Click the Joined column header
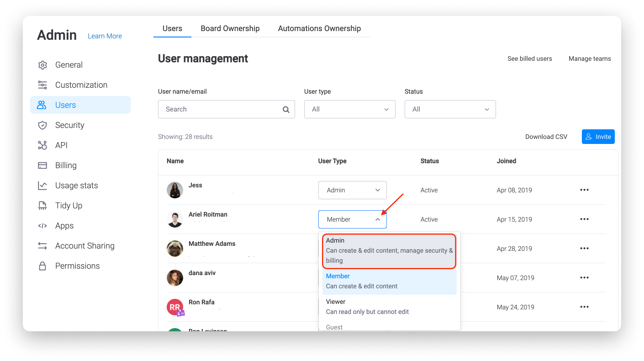This screenshot has height=361, width=644. pos(507,161)
